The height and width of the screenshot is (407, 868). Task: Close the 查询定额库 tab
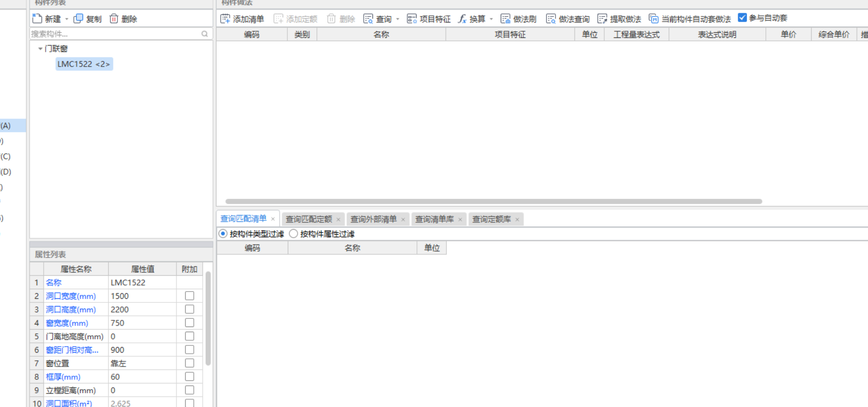click(x=517, y=219)
